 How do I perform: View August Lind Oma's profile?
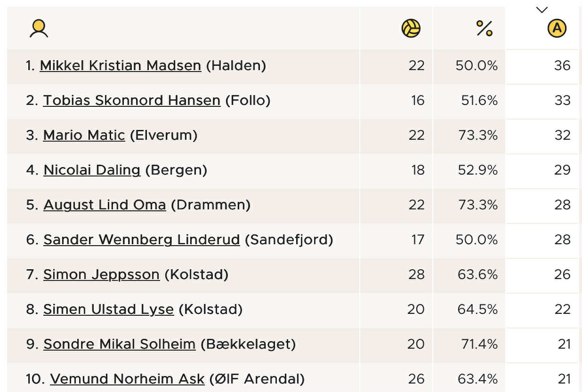tap(105, 205)
